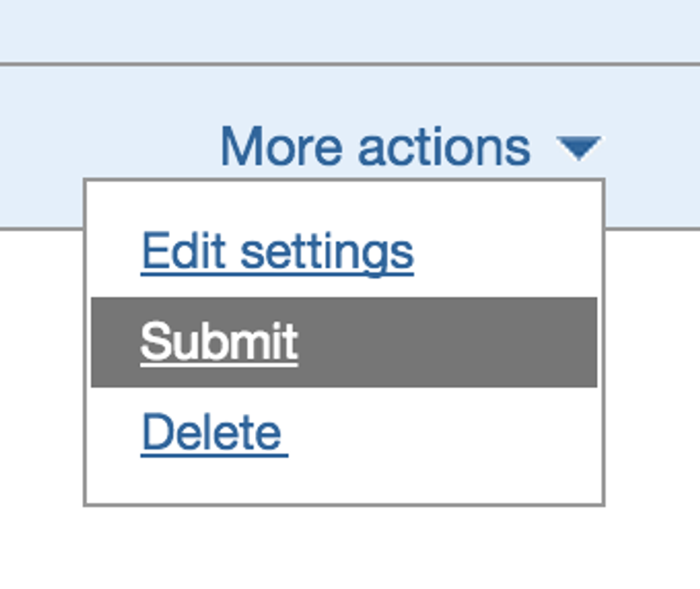Select the highlighted Submit option

click(219, 342)
